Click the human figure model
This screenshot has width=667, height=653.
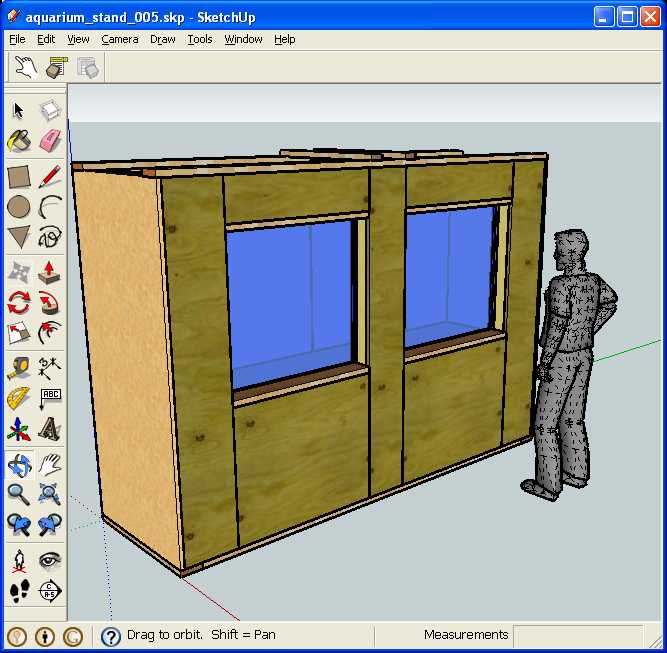tap(569, 365)
